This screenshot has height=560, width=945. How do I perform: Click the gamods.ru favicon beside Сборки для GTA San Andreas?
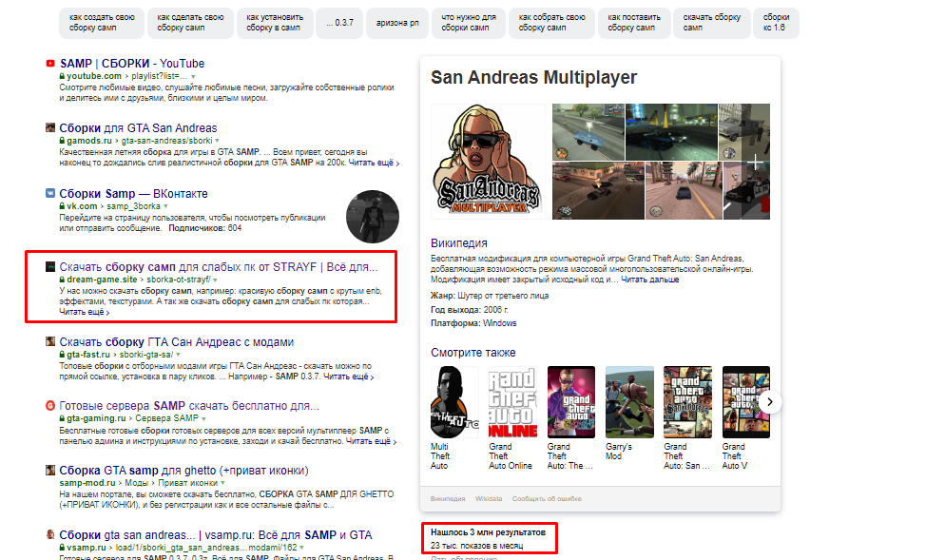click(x=50, y=127)
